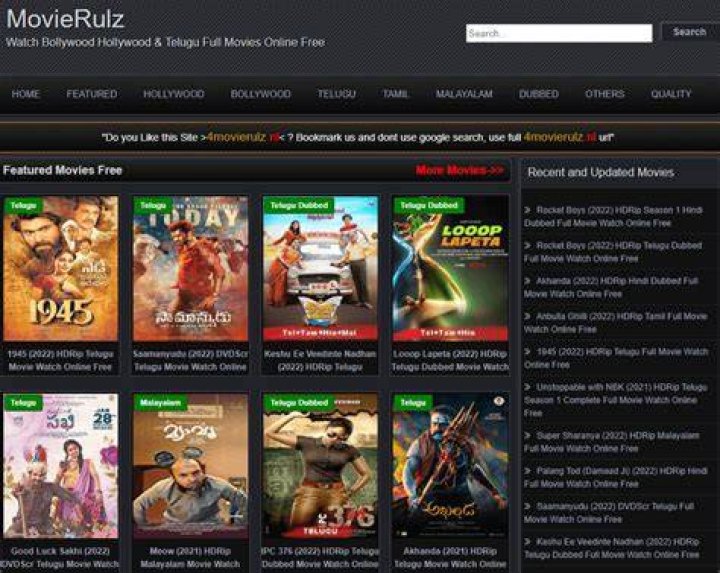720x573 pixels.
Task: Click the MovieRulz site logo
Action: [x=65, y=19]
